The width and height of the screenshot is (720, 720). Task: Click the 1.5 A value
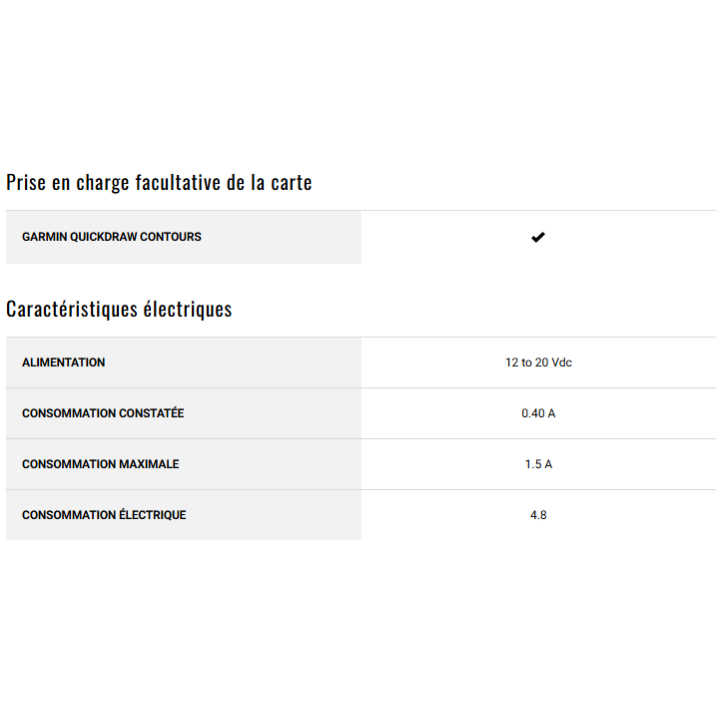538,464
